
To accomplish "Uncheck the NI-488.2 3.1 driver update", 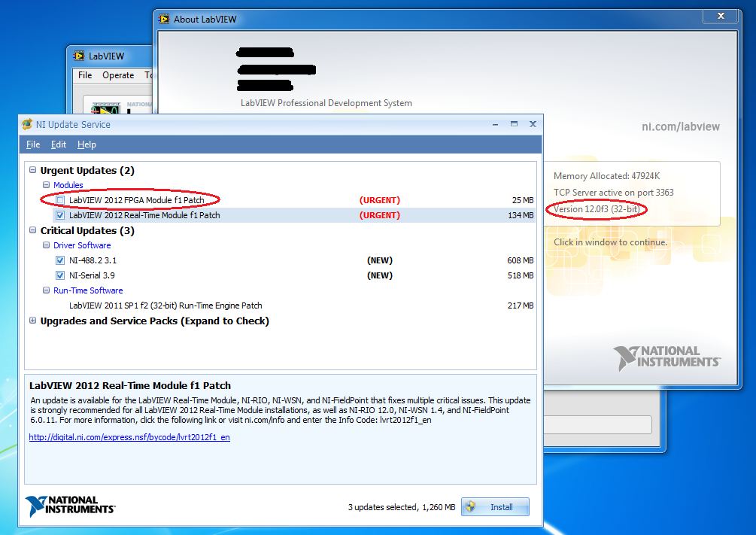I will 60,260.
